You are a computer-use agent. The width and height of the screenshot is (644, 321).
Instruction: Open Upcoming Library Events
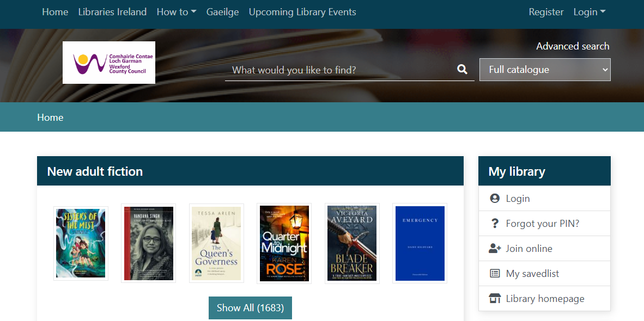(x=302, y=13)
